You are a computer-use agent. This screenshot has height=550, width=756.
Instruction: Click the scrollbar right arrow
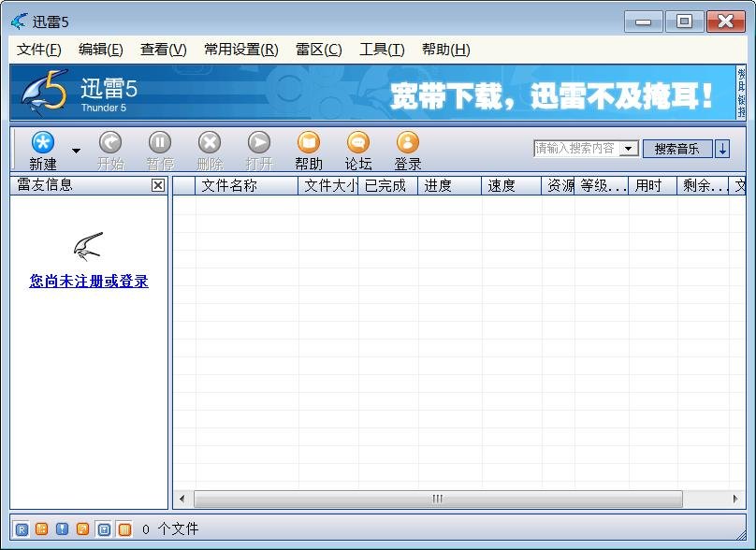735,499
